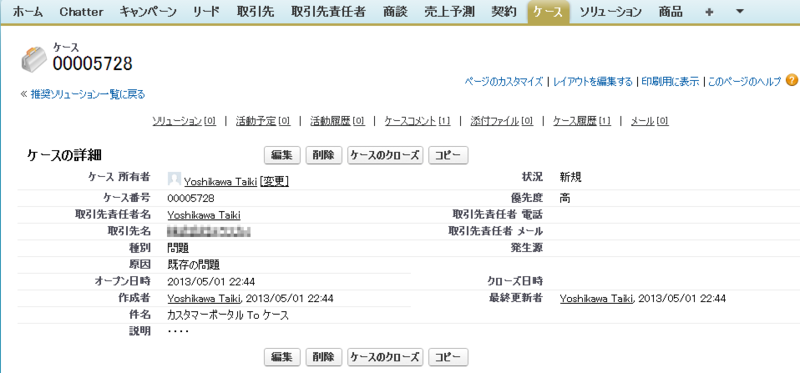Click the [変更] owner change link
The image size is (800, 373).
274,181
